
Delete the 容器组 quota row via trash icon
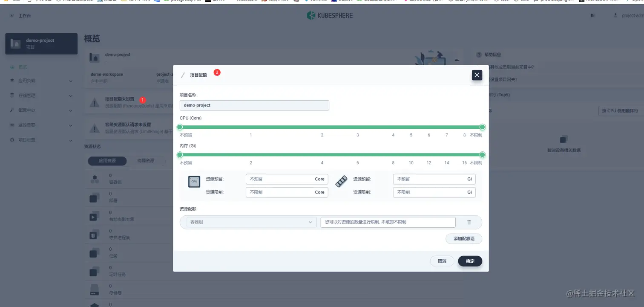coord(469,222)
